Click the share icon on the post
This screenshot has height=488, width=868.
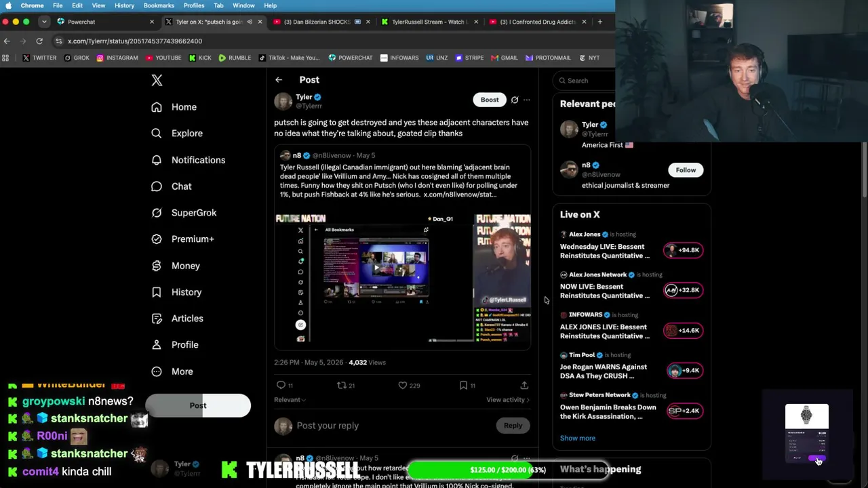(524, 385)
